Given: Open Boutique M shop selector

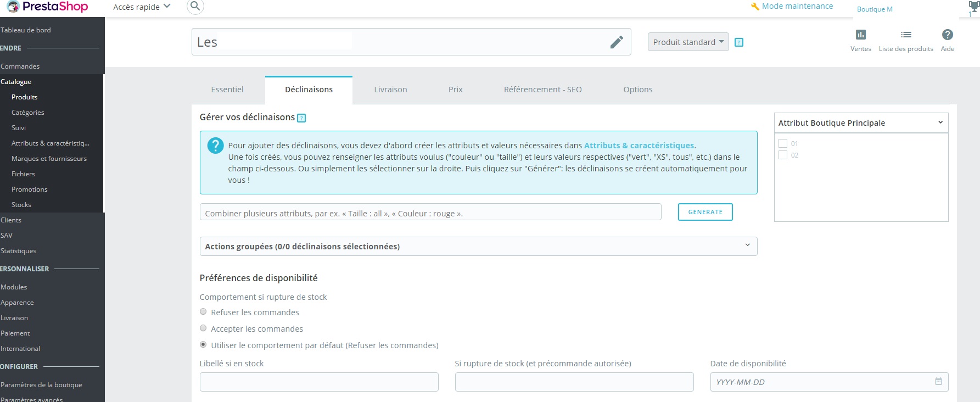Looking at the screenshot, I should point(875,9).
